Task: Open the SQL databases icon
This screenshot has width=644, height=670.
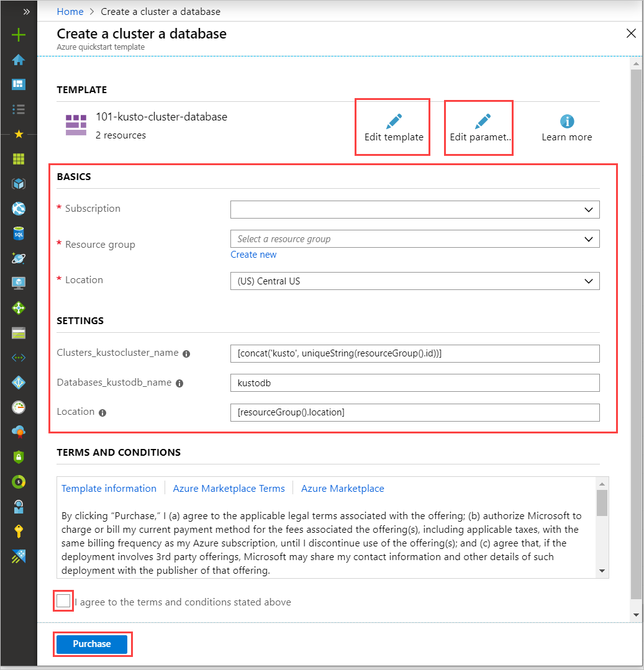Action: 19,233
